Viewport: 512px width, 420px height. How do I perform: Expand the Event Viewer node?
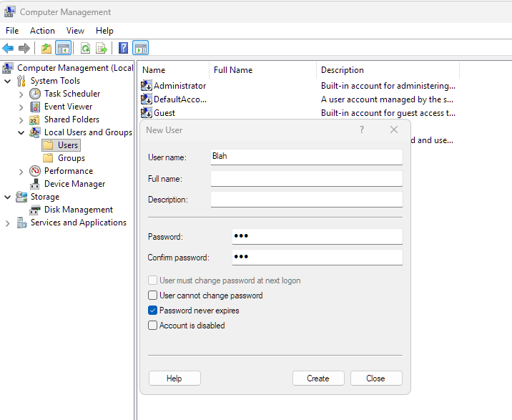[21, 107]
